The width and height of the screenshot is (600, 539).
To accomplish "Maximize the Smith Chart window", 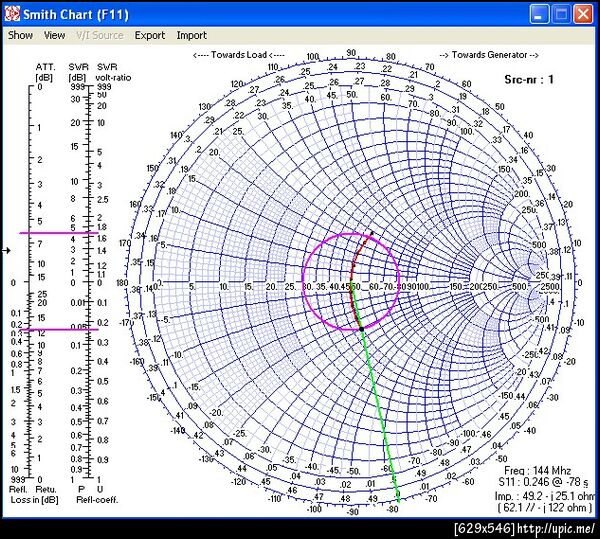I will point(561,14).
